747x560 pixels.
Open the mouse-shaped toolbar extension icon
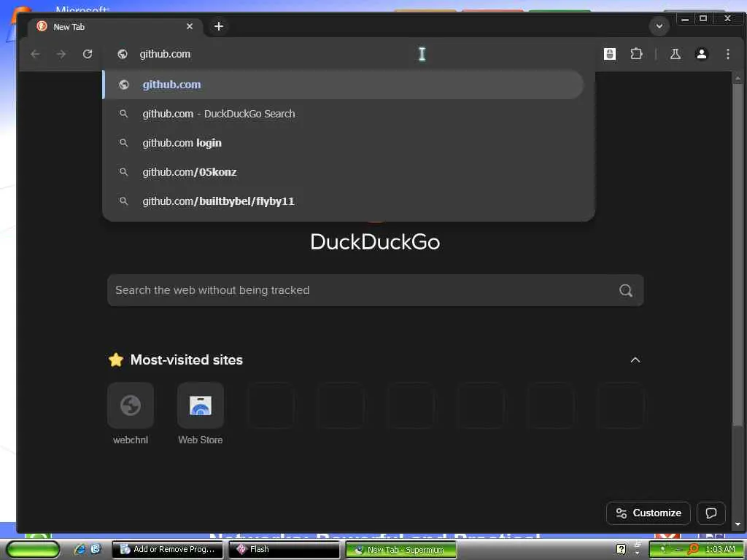tap(610, 54)
